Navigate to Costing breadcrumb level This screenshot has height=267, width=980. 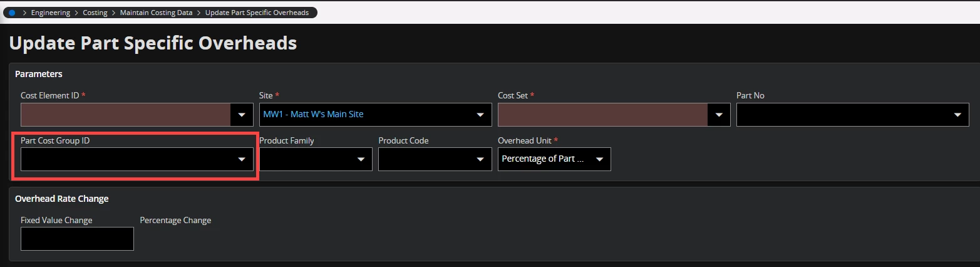[95, 13]
